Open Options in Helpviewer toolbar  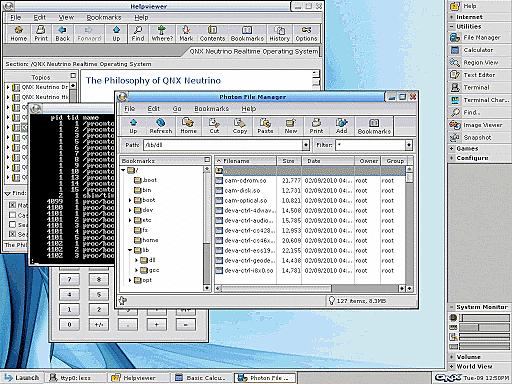point(306,34)
